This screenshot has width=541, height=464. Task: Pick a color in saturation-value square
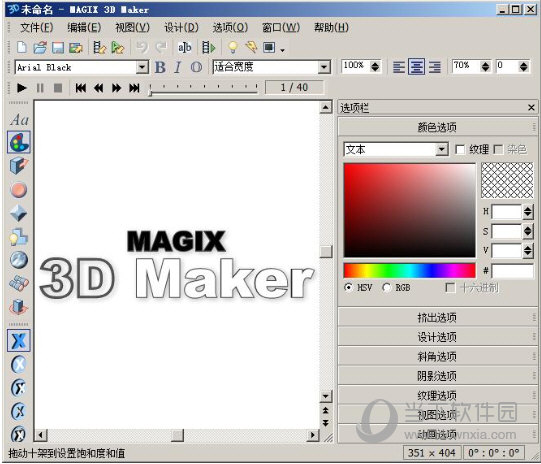(x=410, y=210)
